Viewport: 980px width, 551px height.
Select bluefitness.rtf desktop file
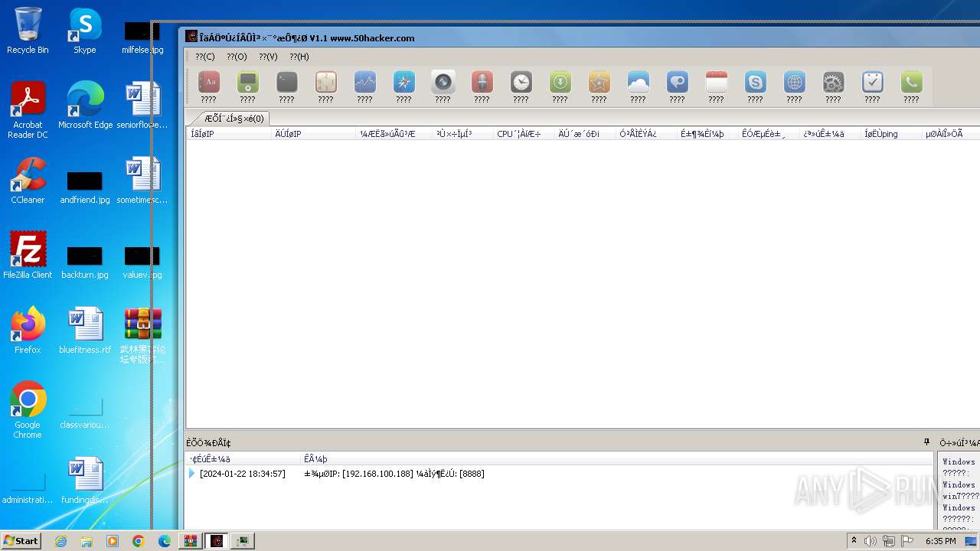tap(85, 331)
